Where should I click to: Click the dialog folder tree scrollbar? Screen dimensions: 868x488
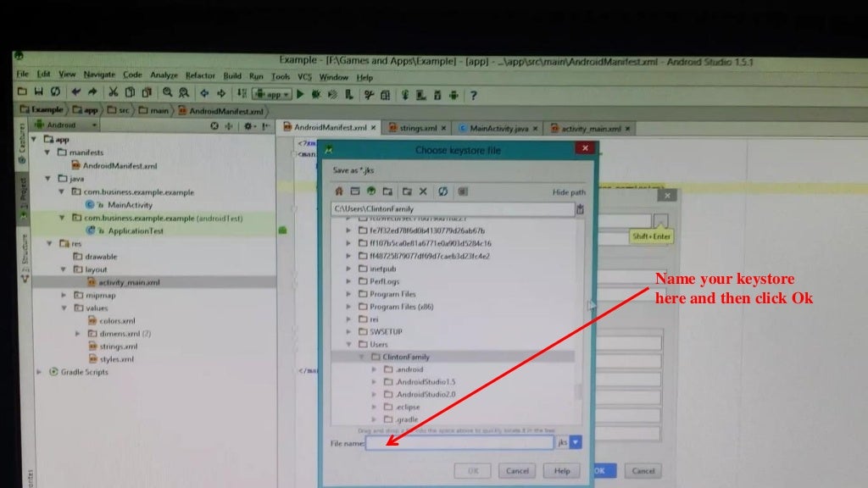(579, 391)
